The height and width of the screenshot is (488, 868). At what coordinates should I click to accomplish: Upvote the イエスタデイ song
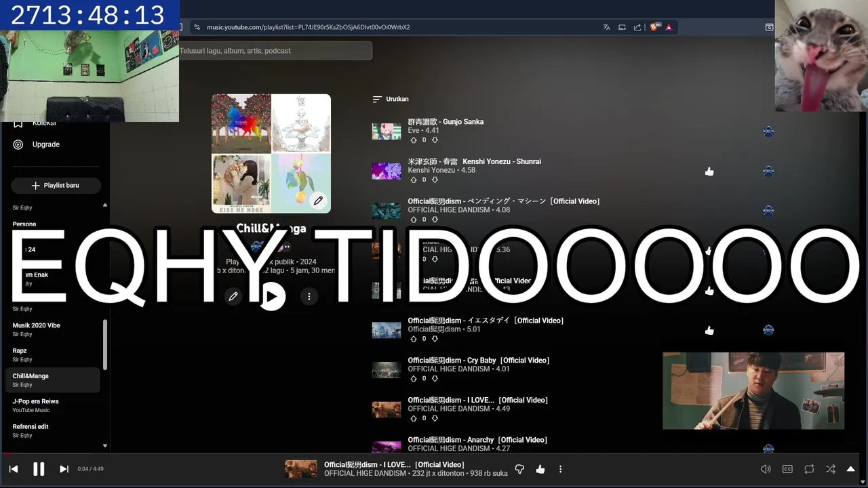click(x=414, y=339)
